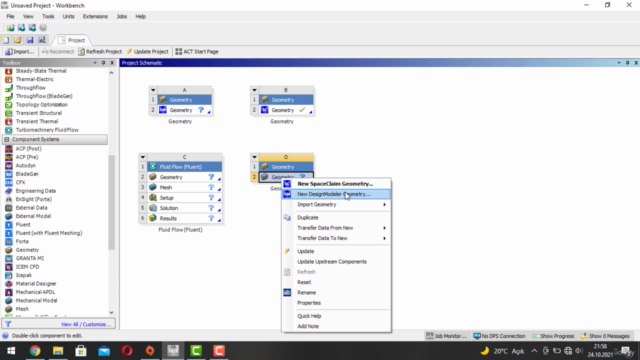
Task: Open system A dropdown arrow
Action: point(153,90)
